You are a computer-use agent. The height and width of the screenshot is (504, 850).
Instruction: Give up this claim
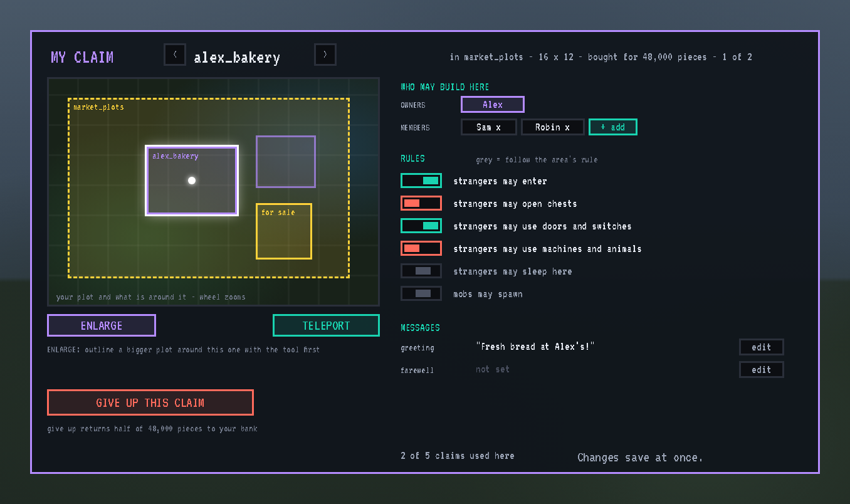click(150, 402)
